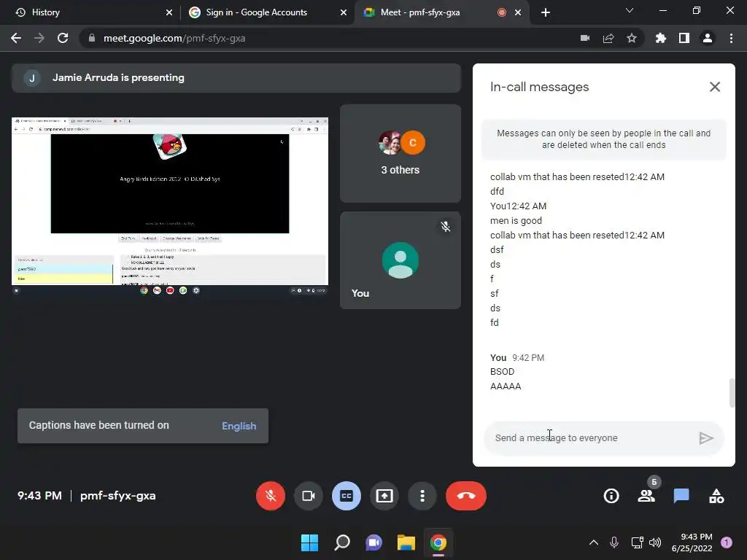Click the Present now screen icon

point(384,496)
